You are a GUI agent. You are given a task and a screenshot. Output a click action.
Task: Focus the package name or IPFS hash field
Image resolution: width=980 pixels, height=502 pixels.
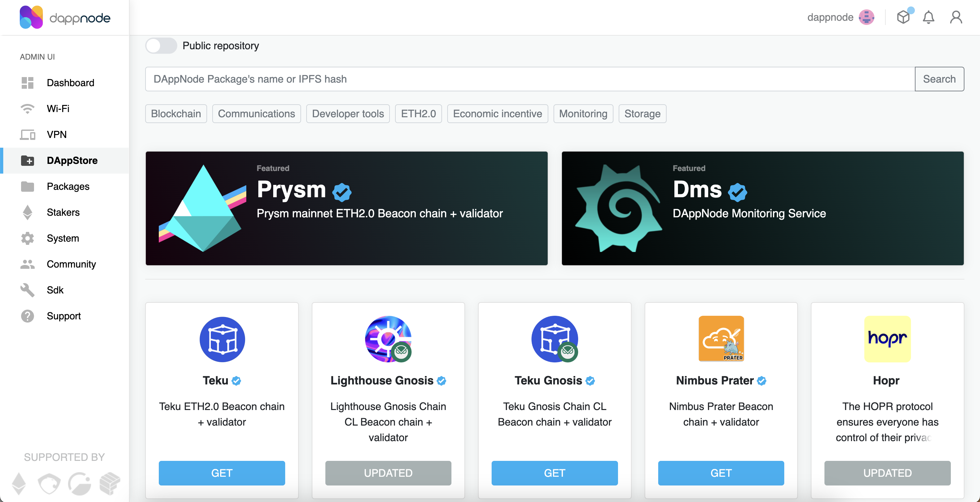click(530, 79)
